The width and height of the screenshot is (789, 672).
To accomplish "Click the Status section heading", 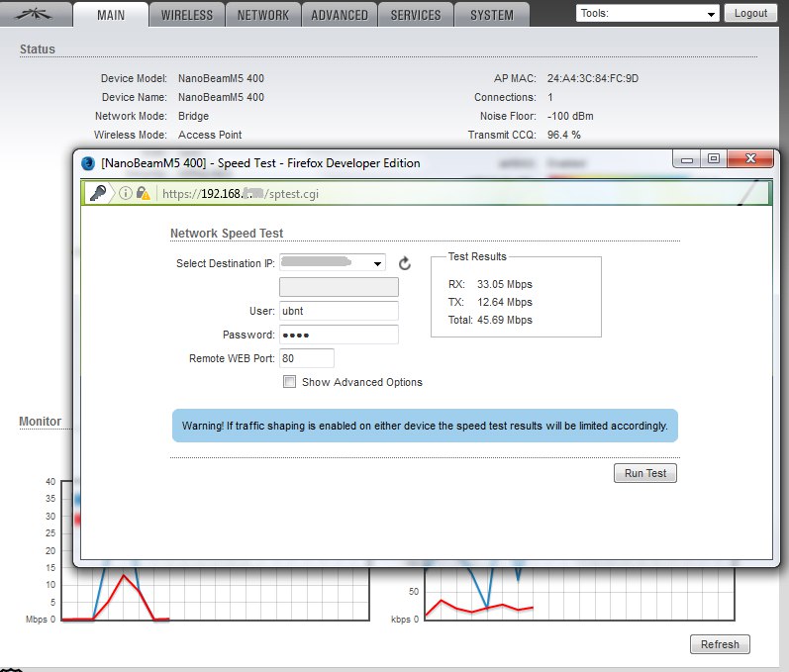I will tap(38, 49).
